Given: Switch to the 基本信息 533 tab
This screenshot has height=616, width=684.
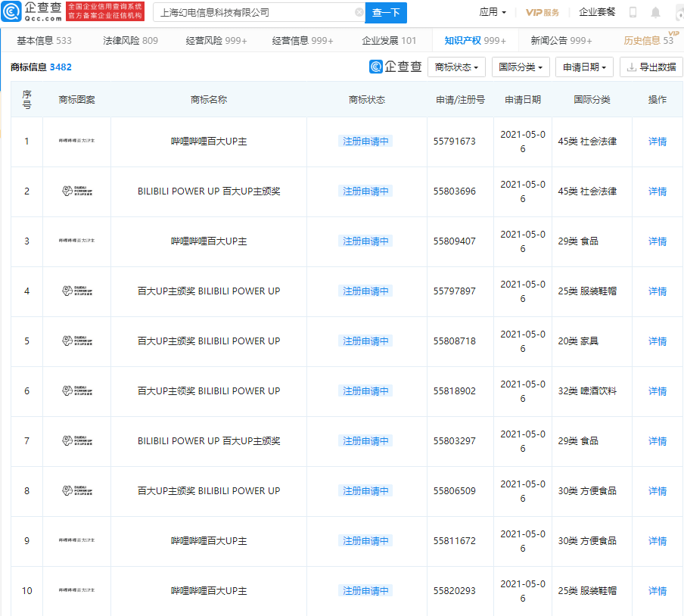Looking at the screenshot, I should point(44,41).
